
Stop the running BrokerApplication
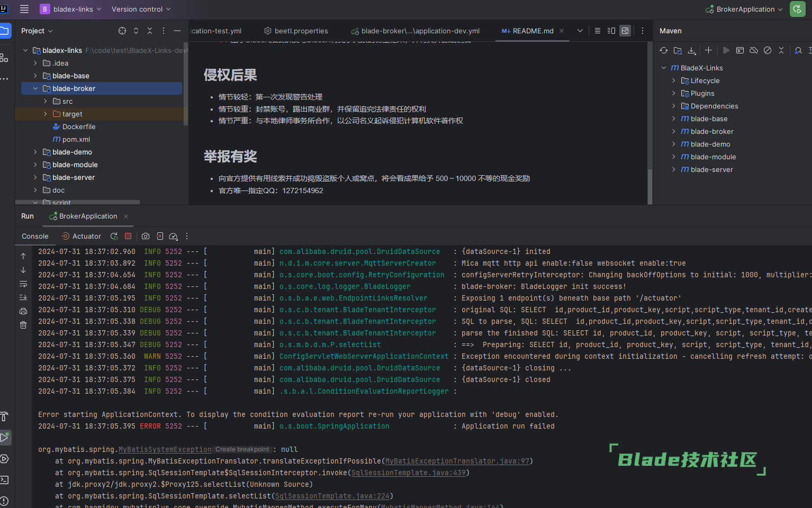point(128,236)
